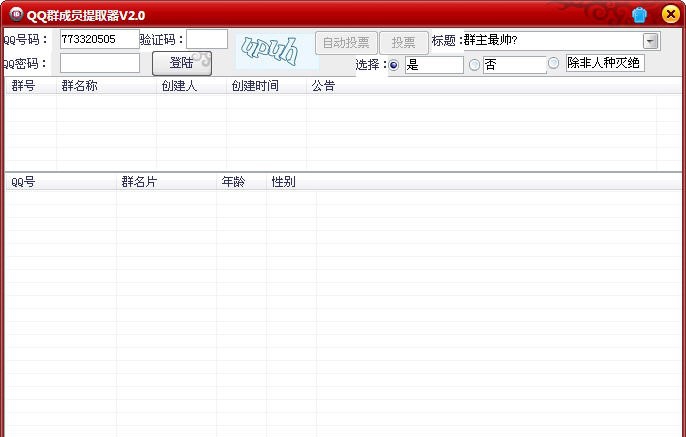This screenshot has width=686, height=437.
Task: Sort by 群号 column header
Action: click(31, 86)
